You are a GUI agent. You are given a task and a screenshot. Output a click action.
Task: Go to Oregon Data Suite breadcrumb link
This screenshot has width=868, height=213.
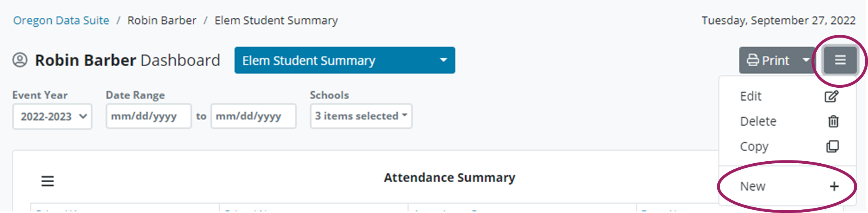[61, 21]
